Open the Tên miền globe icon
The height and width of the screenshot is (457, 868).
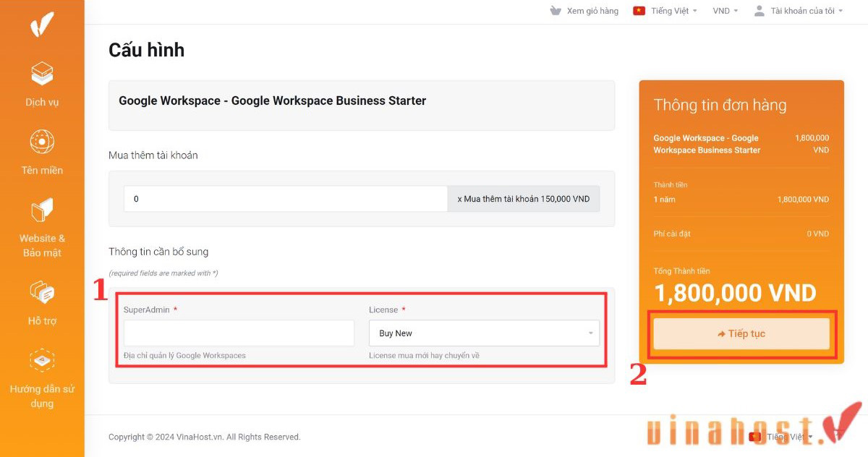(42, 142)
